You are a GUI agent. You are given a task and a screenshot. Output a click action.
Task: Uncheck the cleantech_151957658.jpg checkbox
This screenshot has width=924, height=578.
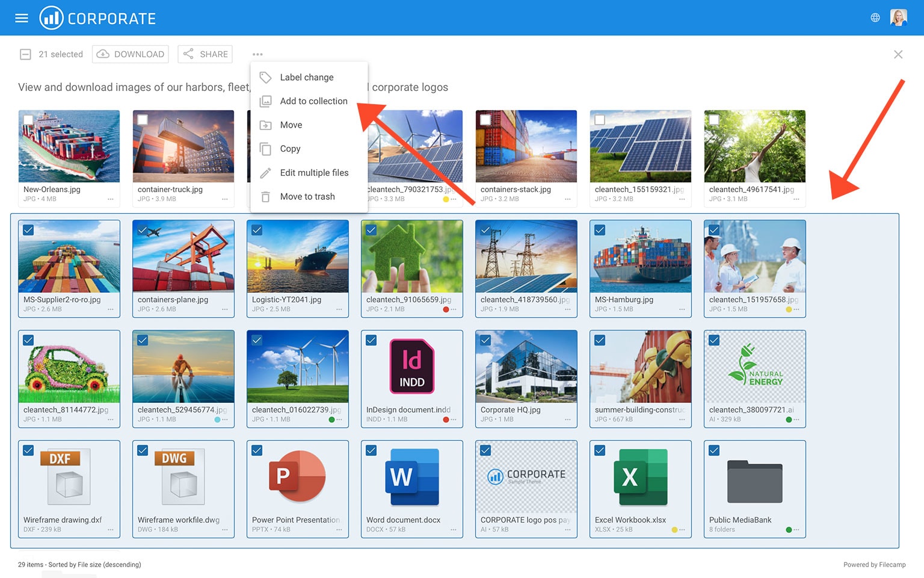click(714, 230)
